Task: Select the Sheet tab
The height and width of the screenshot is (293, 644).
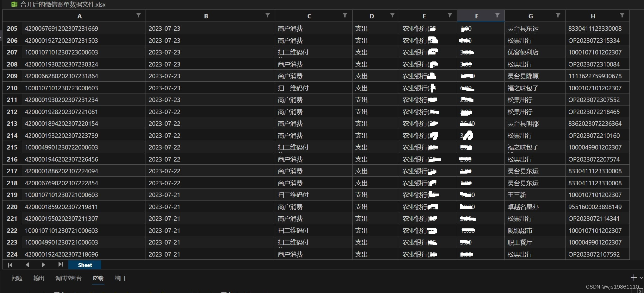Action: [85, 265]
